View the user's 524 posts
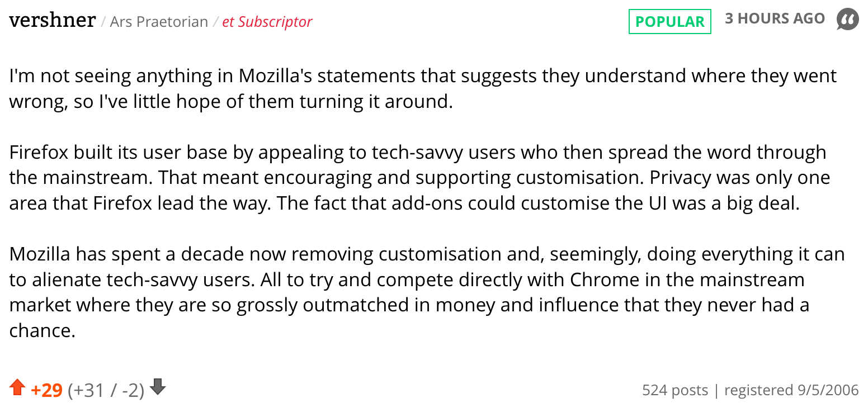This screenshot has height=417, width=868. (675, 390)
